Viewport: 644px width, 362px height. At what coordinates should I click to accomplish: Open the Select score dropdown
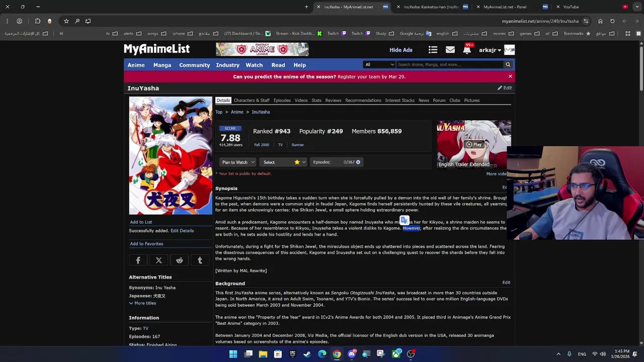point(283,162)
